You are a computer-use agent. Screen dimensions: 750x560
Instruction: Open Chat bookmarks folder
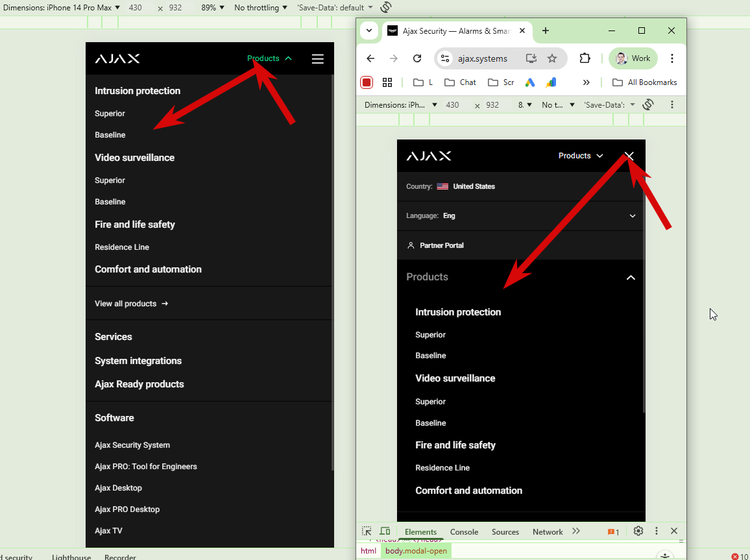[459, 82]
